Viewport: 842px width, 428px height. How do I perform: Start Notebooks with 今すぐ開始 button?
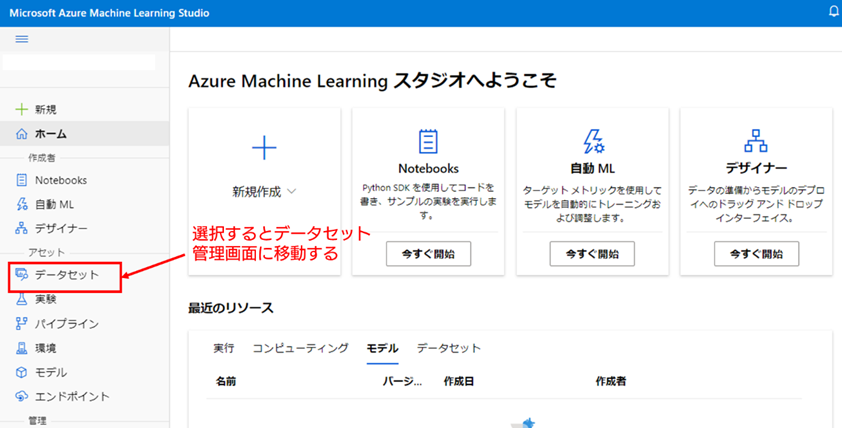click(429, 254)
